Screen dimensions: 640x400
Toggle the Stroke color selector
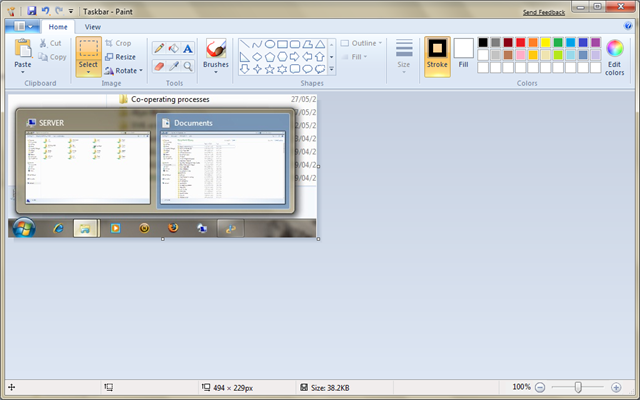click(x=437, y=54)
